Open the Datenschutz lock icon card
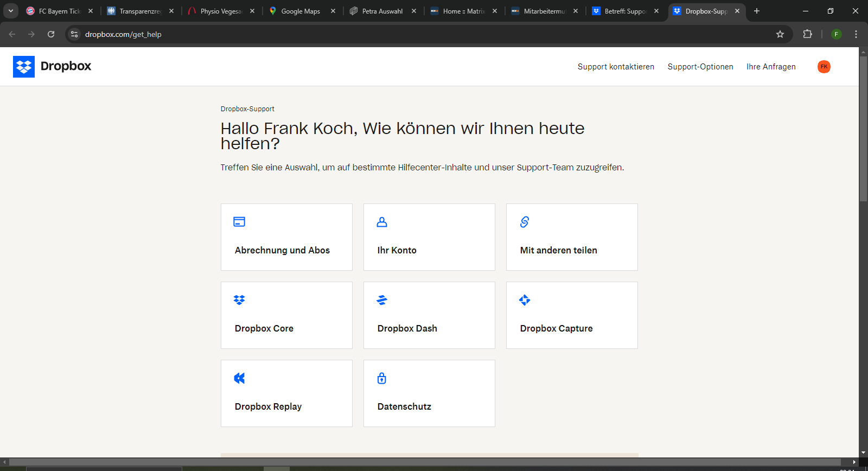The height and width of the screenshot is (471, 868). [382, 378]
